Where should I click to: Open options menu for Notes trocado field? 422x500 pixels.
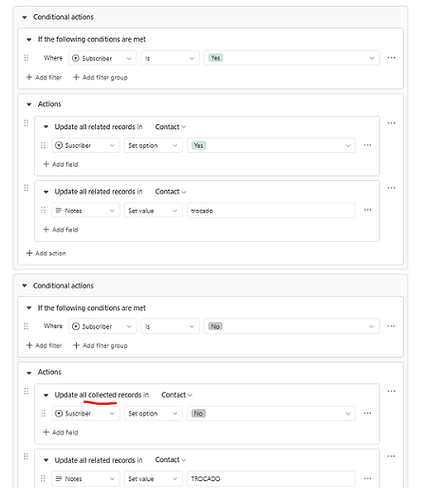pyautogui.click(x=367, y=210)
